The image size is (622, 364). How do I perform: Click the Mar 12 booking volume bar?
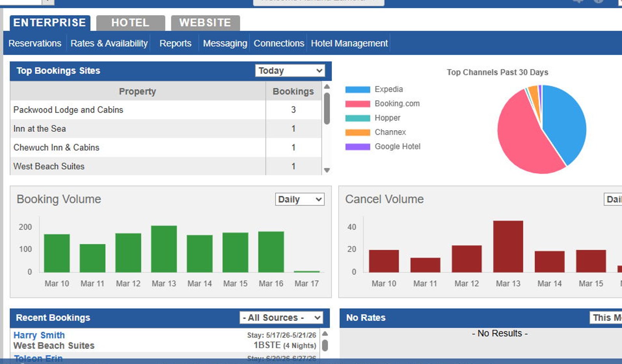click(128, 253)
